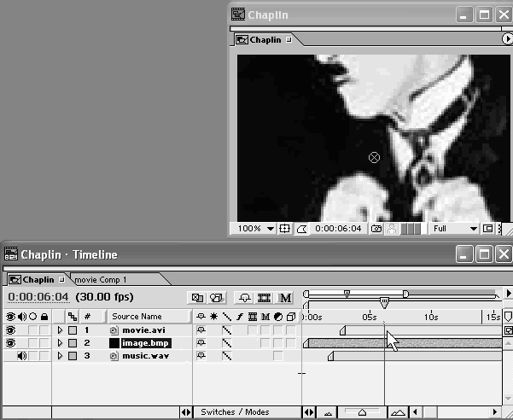The image size is (513, 420).
Task: Hide the movie.avi layer video
Action: point(11,330)
